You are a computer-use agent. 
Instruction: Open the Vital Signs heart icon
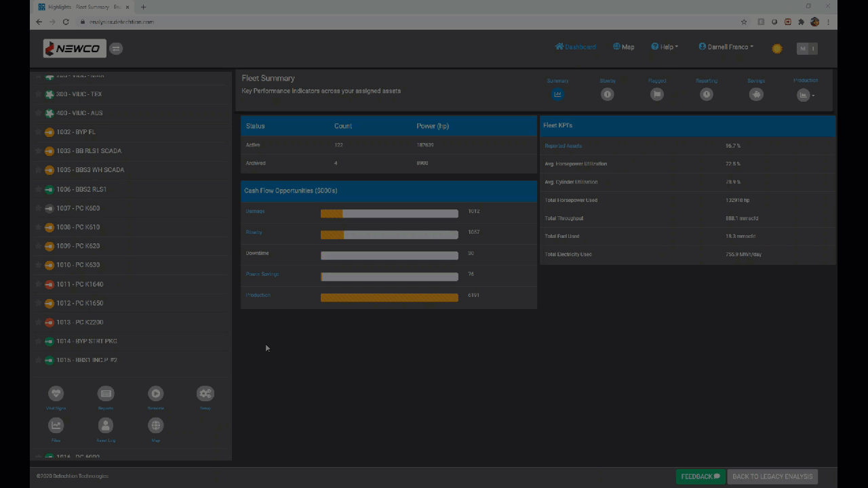[x=56, y=394]
